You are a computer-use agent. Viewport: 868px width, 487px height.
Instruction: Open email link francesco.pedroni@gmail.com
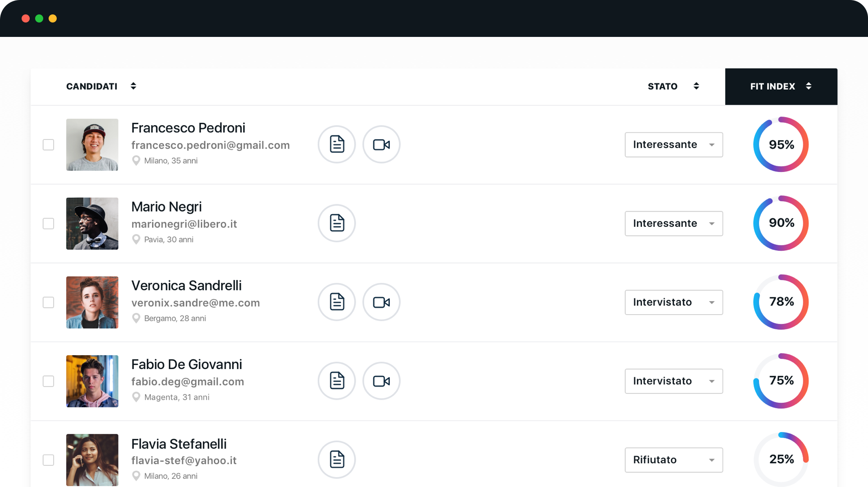210,145
